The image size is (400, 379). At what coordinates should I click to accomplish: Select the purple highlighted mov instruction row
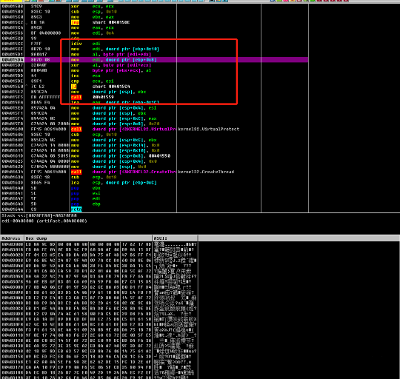(154, 60)
